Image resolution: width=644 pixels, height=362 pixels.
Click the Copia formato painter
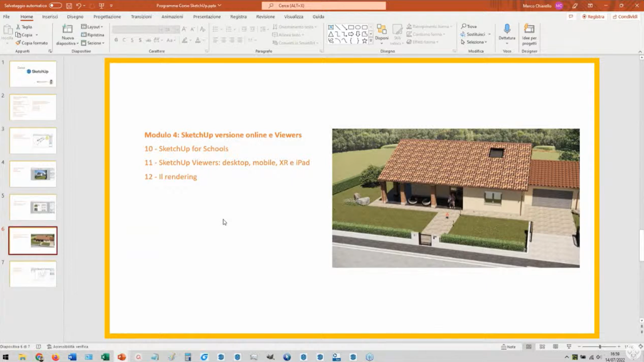tap(31, 43)
